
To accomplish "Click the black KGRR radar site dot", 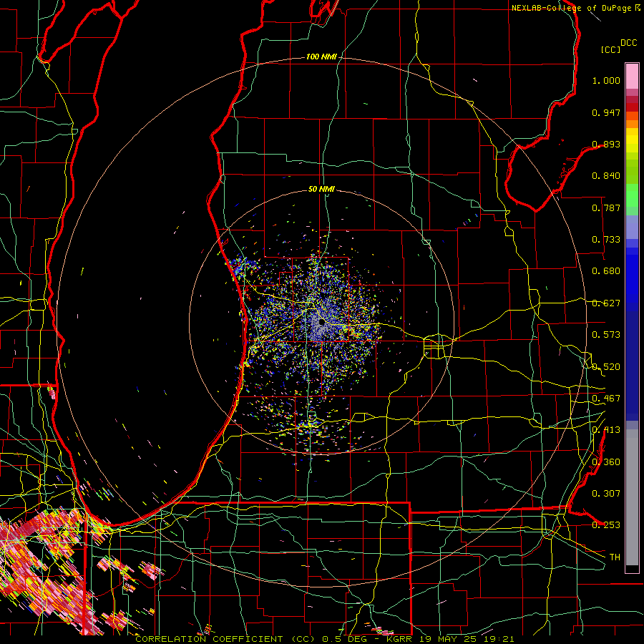I will pos(321,322).
